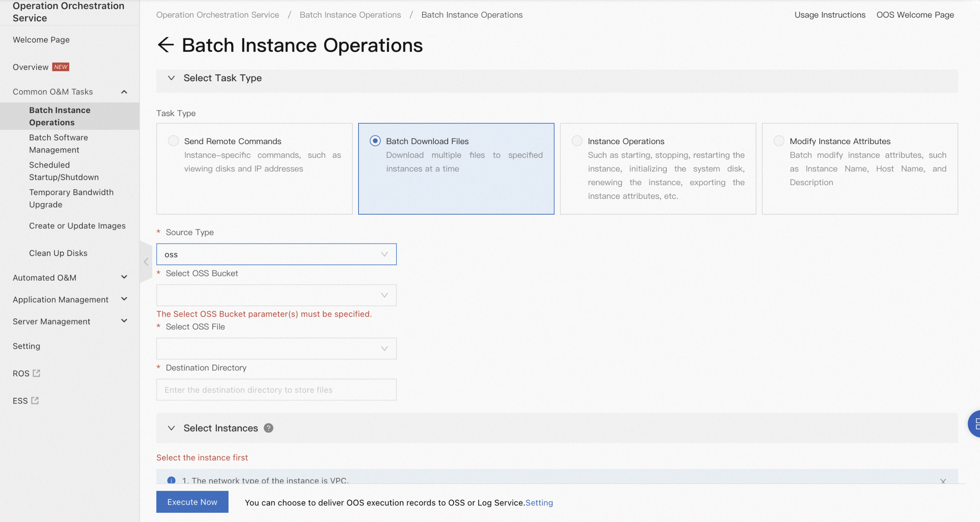Go to Welcome Page in sidebar
Screen dimensions: 980x522
[41, 39]
